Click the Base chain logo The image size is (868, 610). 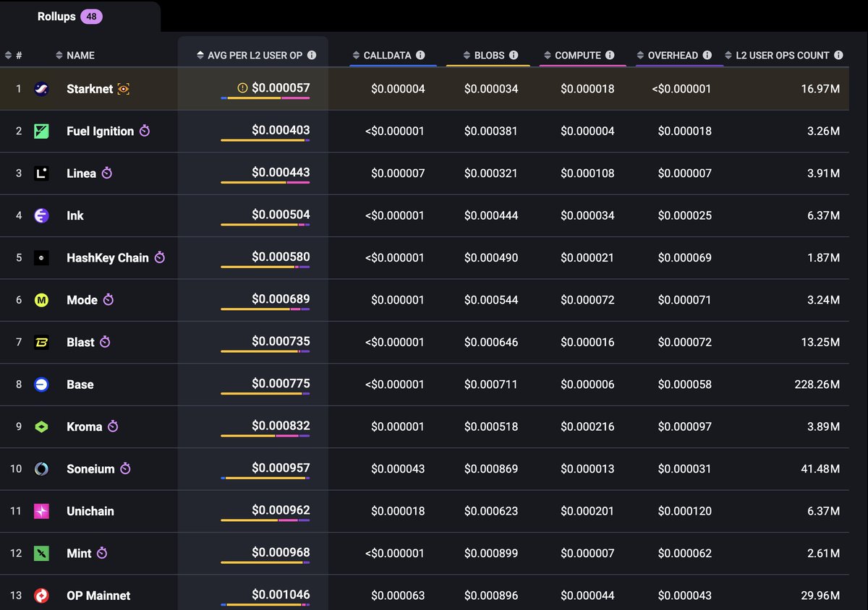[x=40, y=385]
